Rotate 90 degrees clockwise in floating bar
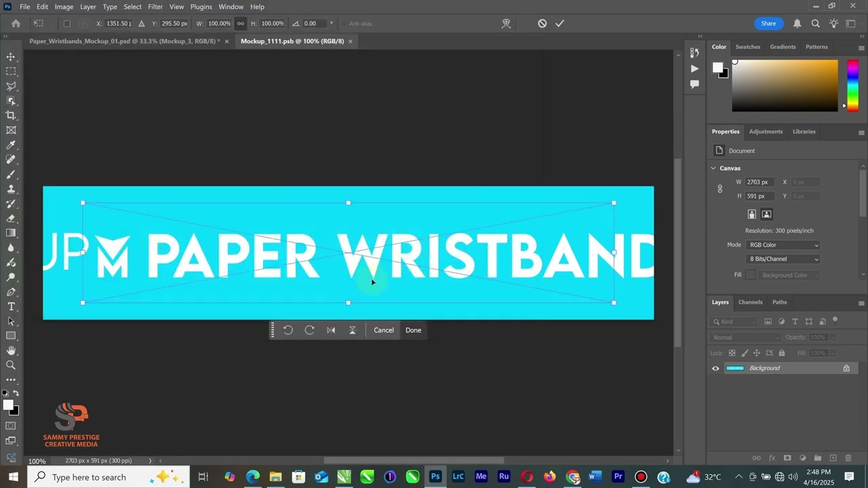 (309, 330)
